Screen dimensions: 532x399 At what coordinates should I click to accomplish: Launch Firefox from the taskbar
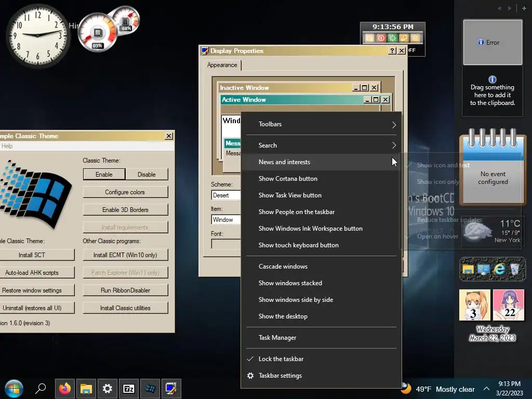[65, 389]
